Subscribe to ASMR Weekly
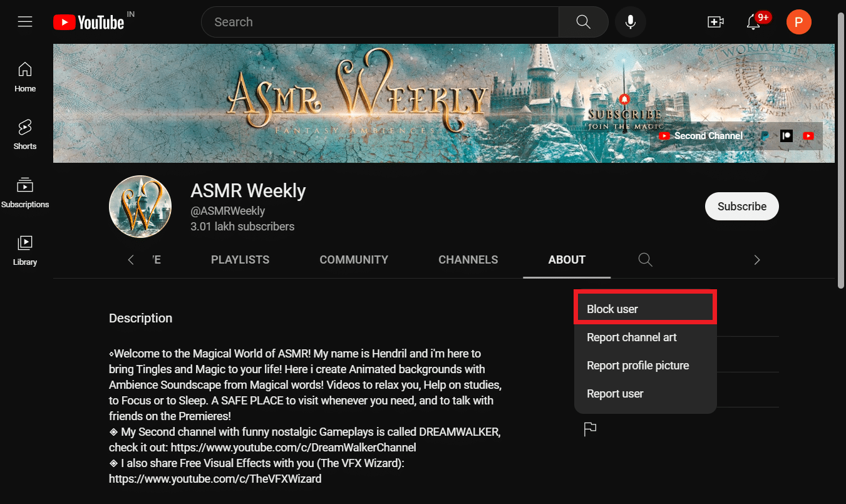This screenshot has height=504, width=846. coord(741,206)
